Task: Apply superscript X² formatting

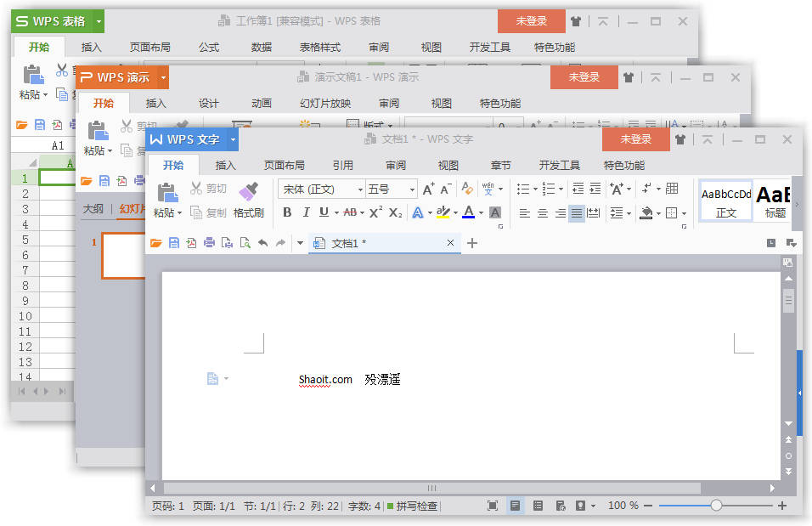Action: [x=376, y=212]
